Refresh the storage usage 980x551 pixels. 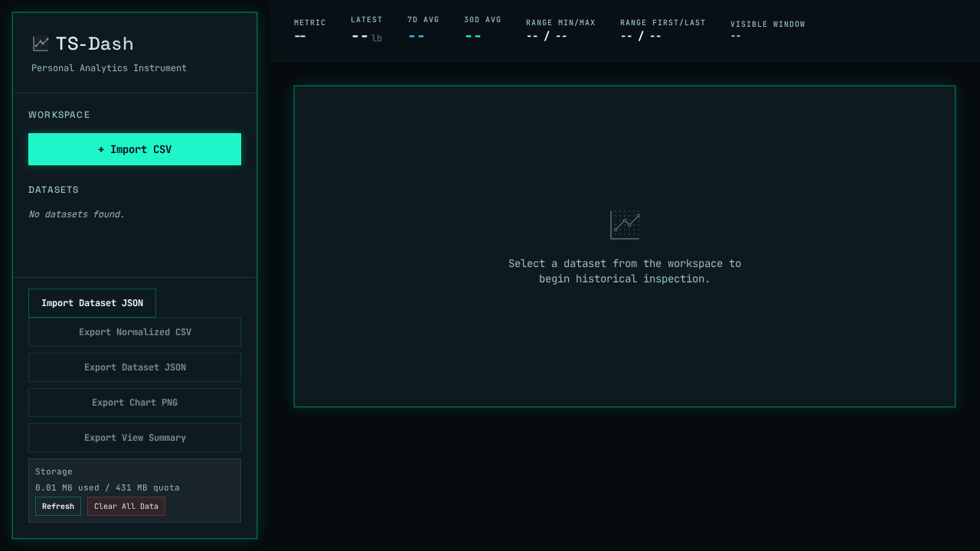[x=58, y=507]
